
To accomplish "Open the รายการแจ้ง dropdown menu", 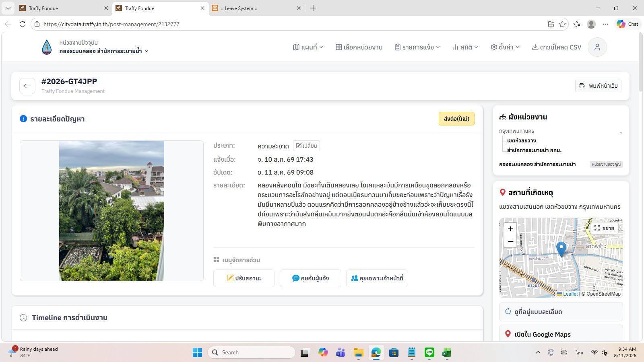I will click(417, 47).
